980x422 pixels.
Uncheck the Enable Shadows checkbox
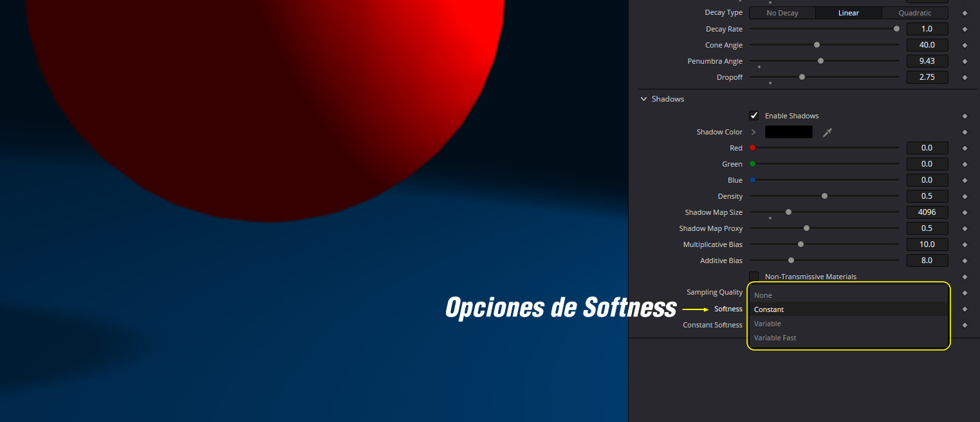pos(754,116)
